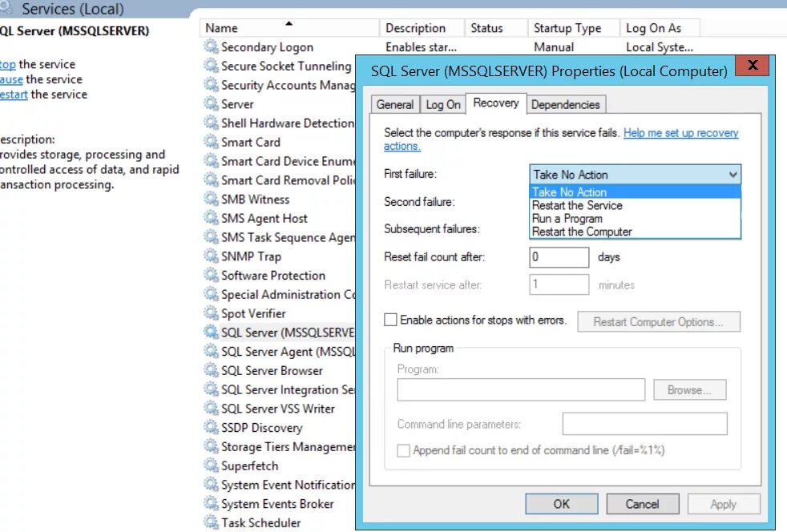Click the Apply button
The image size is (787, 532).
(723, 504)
